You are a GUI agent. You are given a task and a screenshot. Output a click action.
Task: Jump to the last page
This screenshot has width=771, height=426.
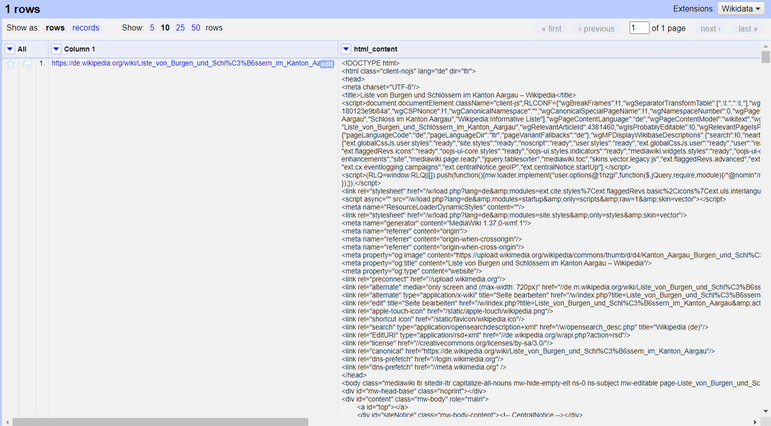coord(747,29)
